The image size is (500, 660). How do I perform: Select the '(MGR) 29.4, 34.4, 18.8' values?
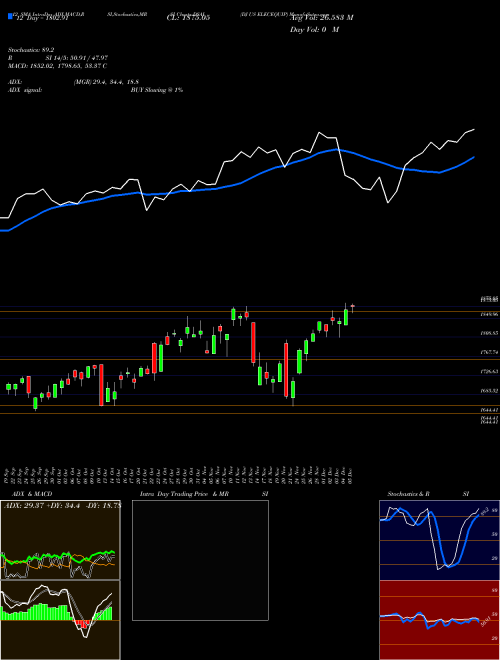(x=106, y=82)
